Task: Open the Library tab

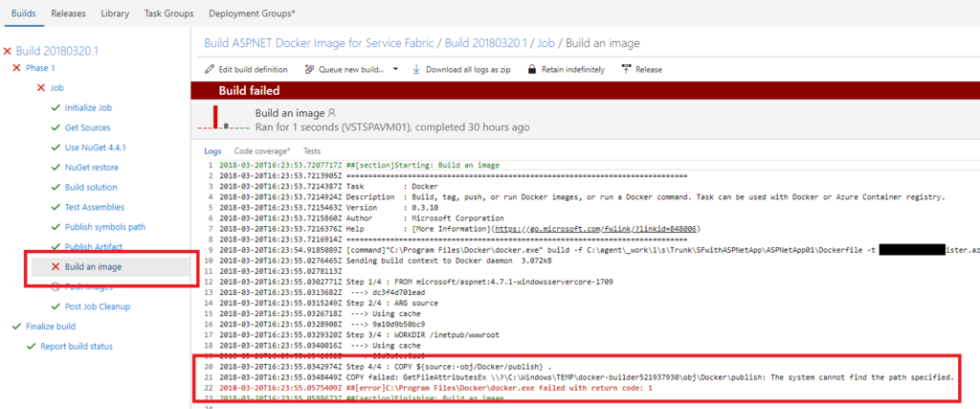Action: coord(115,13)
